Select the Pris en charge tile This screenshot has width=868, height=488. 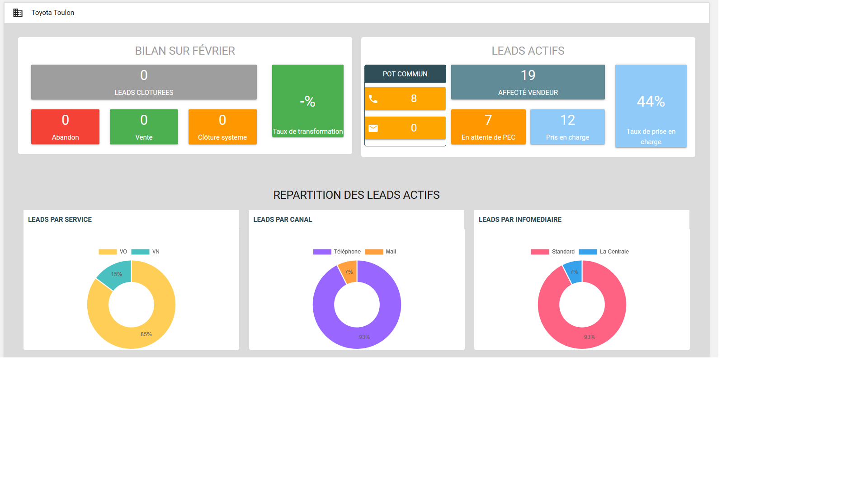(567, 127)
